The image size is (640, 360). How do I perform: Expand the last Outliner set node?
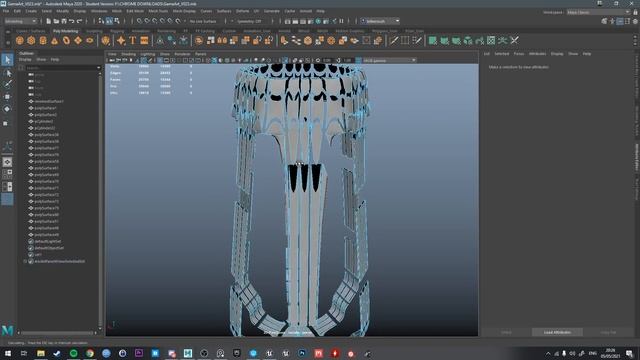coord(25,261)
